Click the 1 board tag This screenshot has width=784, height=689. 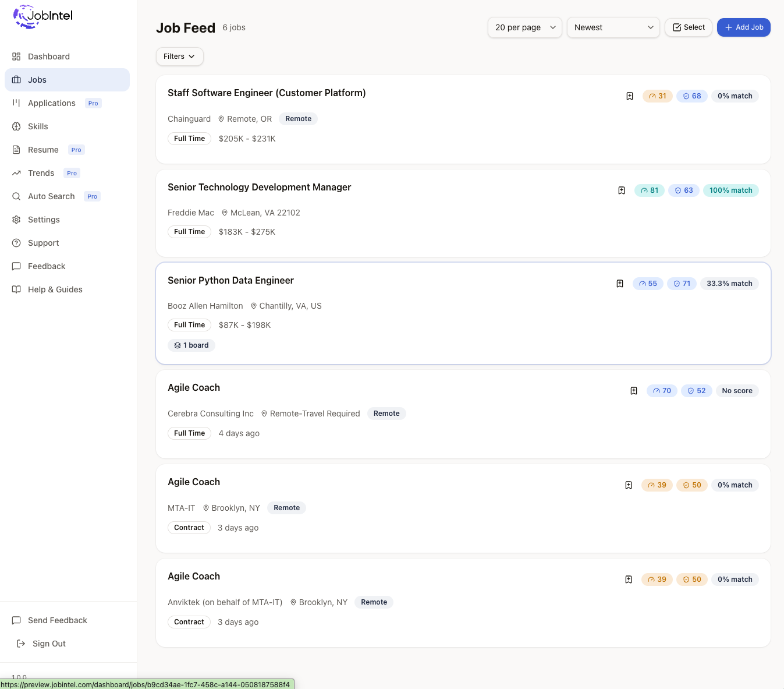(x=191, y=345)
